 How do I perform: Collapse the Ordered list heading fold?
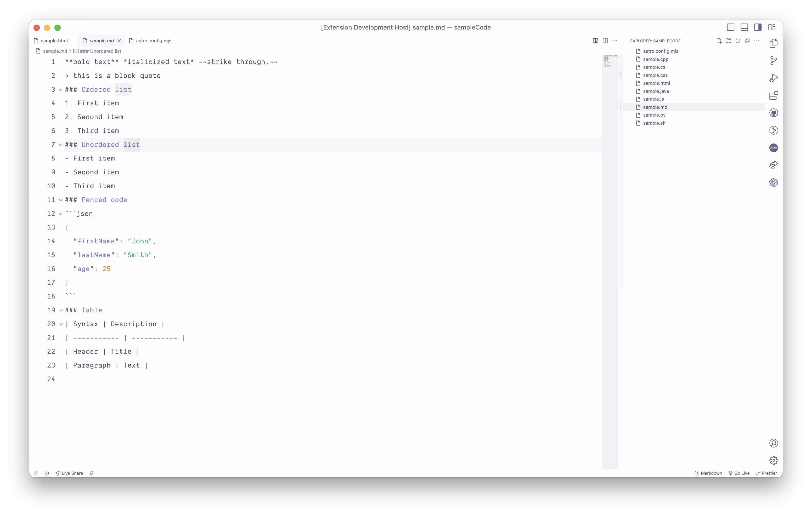click(x=61, y=90)
